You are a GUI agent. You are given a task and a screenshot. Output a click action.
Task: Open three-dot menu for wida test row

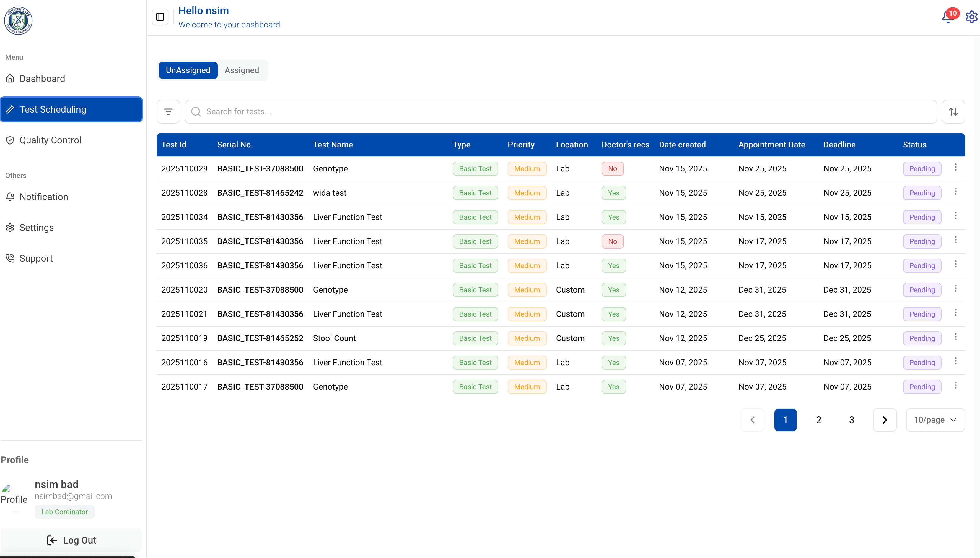(955, 191)
